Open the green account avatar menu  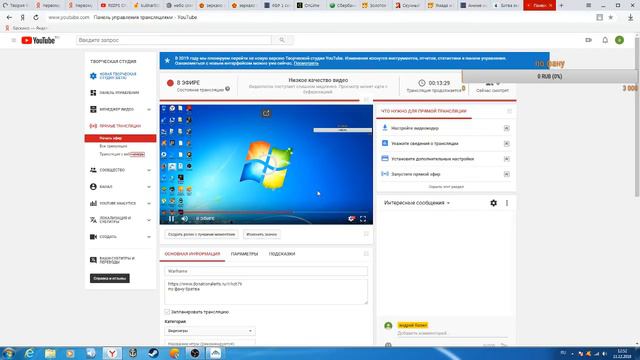tap(619, 40)
